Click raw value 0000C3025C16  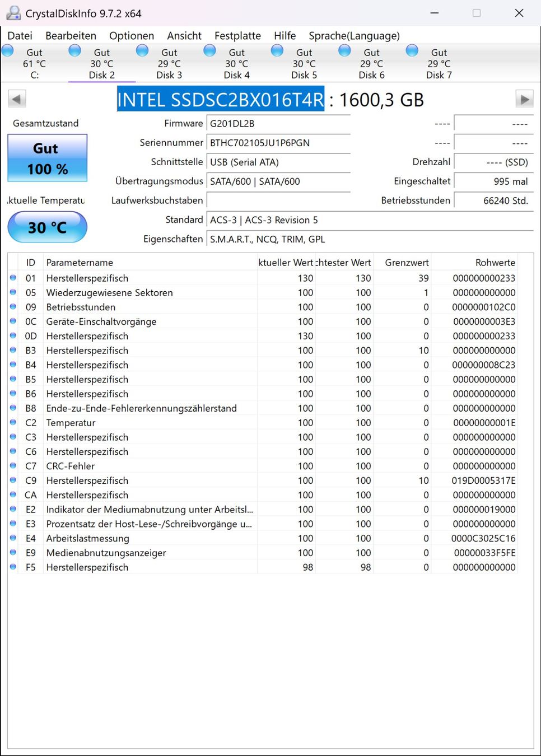point(483,538)
